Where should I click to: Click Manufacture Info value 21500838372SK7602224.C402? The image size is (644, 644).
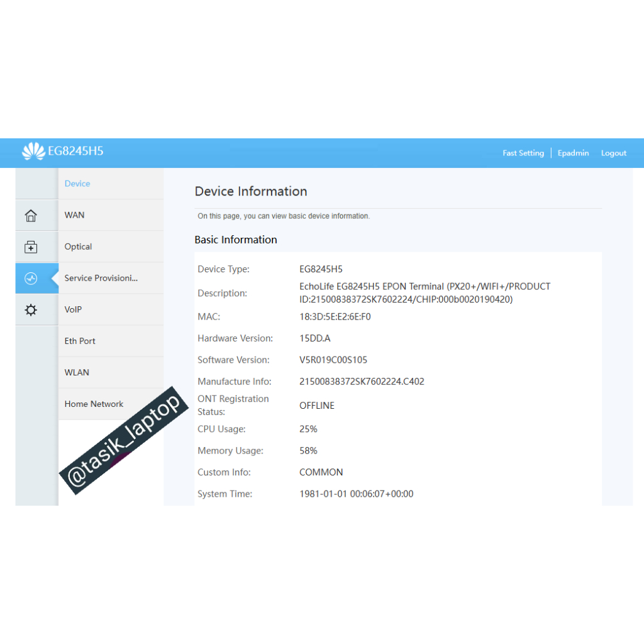pyautogui.click(x=362, y=382)
